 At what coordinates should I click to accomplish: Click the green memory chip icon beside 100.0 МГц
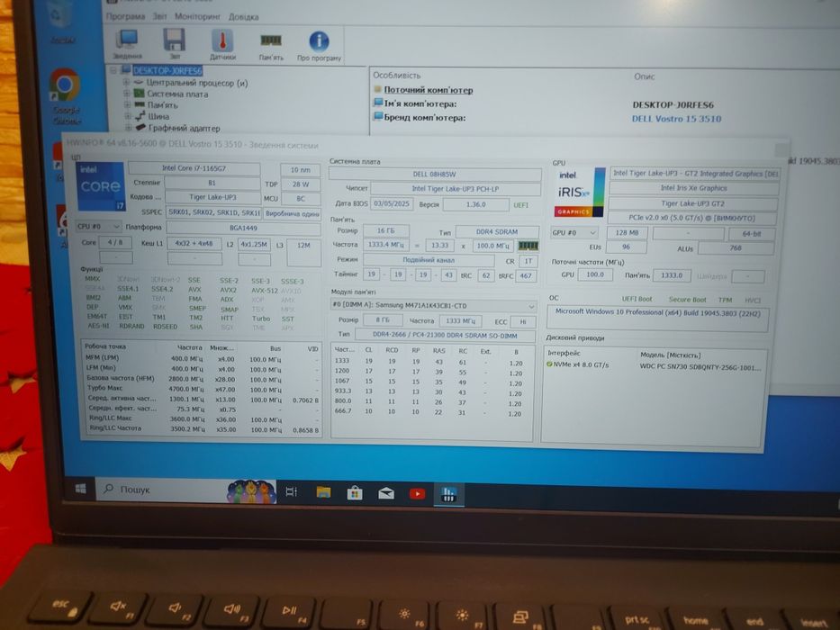(x=528, y=246)
